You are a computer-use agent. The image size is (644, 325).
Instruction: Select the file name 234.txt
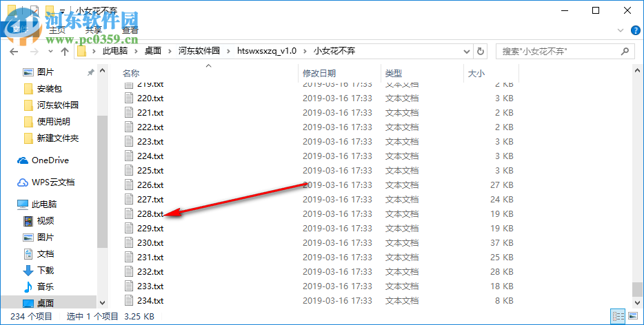click(x=150, y=301)
